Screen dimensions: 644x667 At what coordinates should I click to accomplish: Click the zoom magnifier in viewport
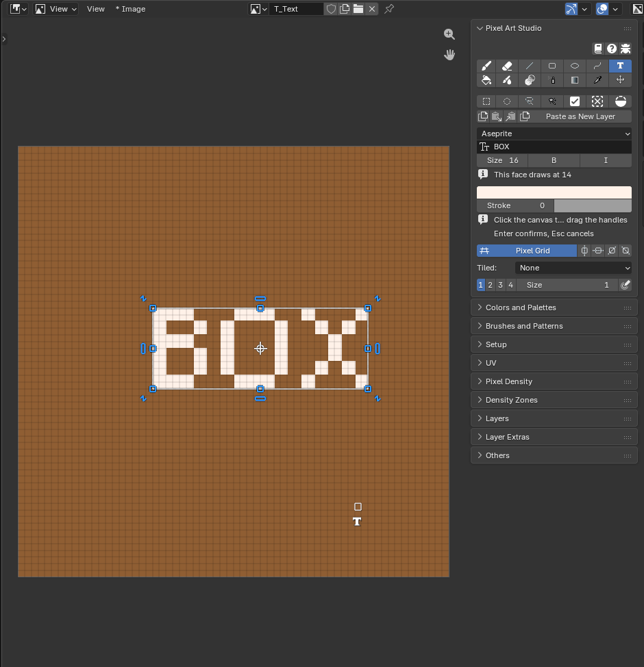point(449,34)
